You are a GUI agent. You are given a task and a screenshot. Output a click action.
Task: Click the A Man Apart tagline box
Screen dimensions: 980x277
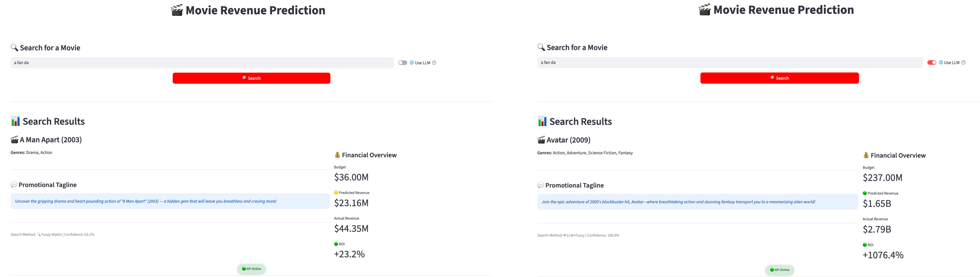tap(170, 201)
